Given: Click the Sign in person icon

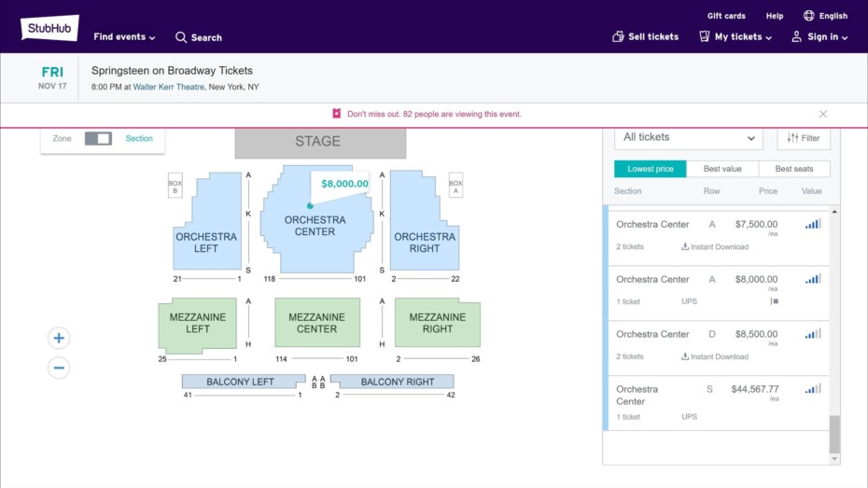Looking at the screenshot, I should point(796,36).
